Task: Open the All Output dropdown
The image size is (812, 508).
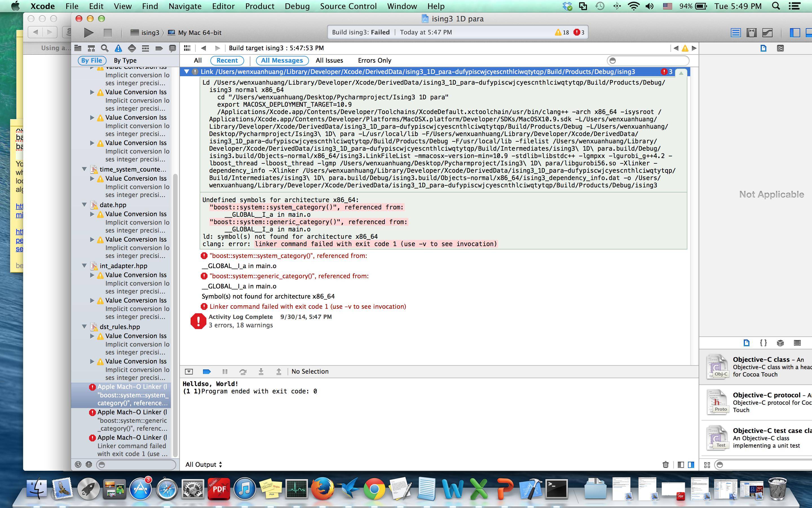Action: pyautogui.click(x=204, y=465)
